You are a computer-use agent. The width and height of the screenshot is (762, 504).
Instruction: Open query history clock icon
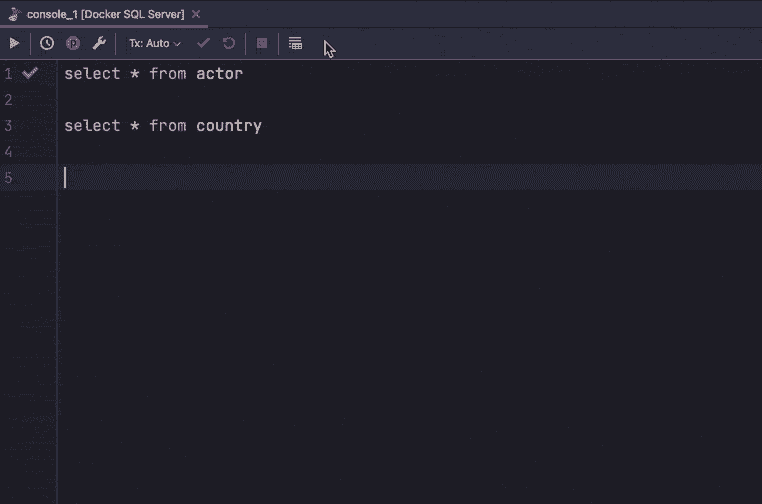(x=47, y=43)
